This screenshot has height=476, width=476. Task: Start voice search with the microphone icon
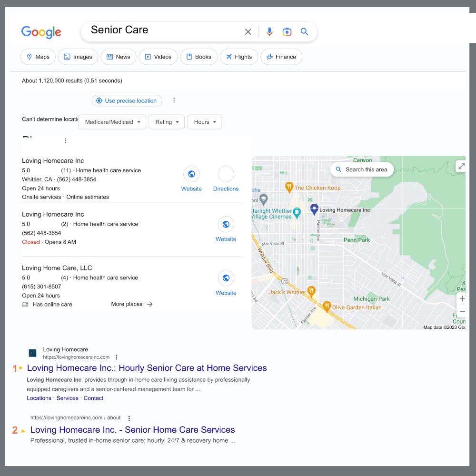pyautogui.click(x=269, y=31)
